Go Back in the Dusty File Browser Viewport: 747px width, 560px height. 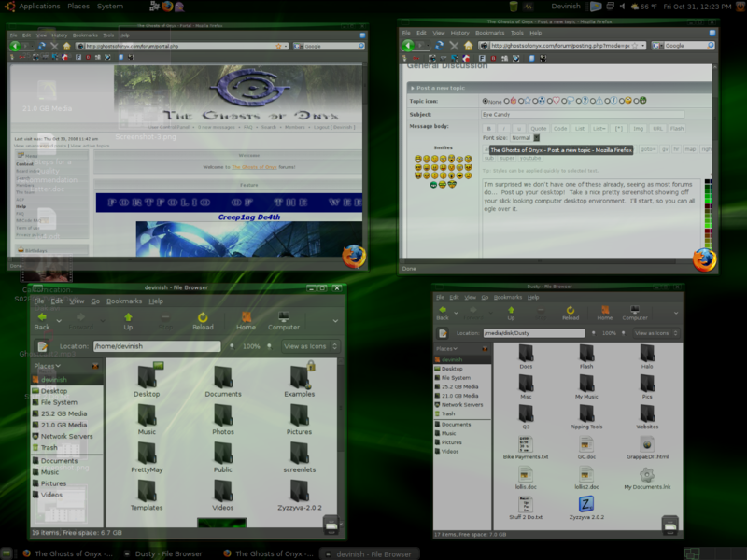(x=443, y=313)
